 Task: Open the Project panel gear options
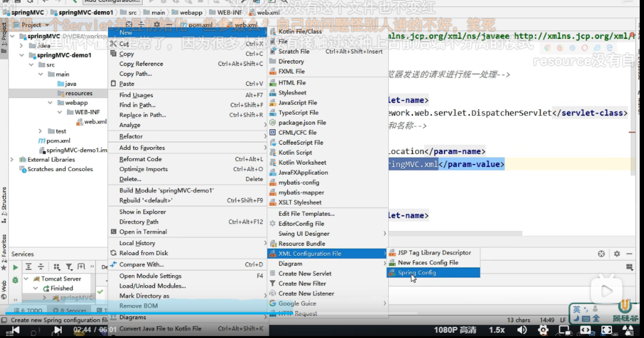pyautogui.click(x=157, y=25)
